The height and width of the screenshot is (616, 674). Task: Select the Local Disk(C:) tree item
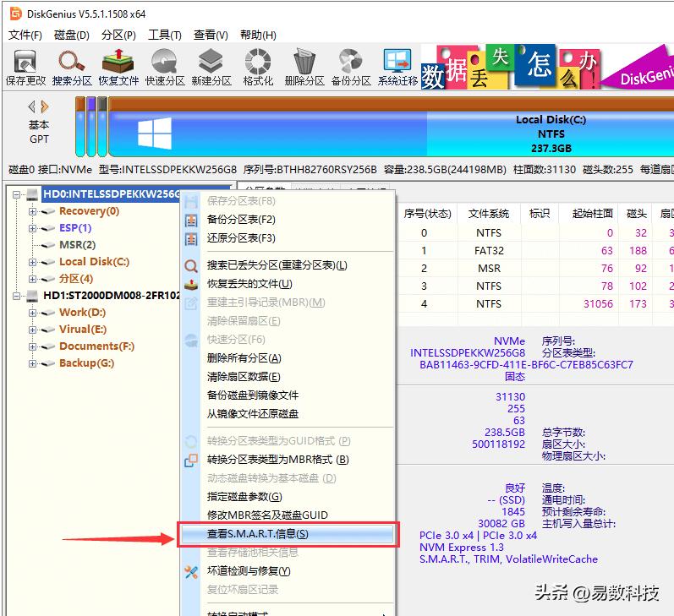point(94,262)
